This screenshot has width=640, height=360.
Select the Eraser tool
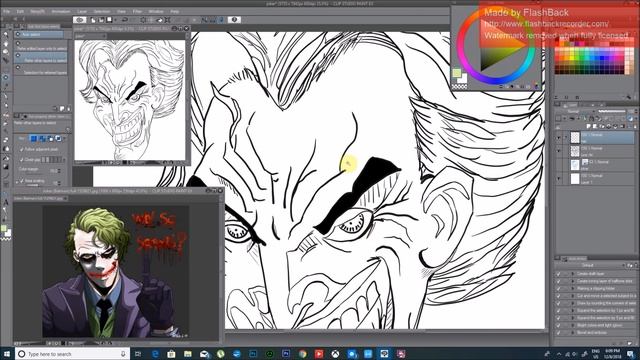6,140
